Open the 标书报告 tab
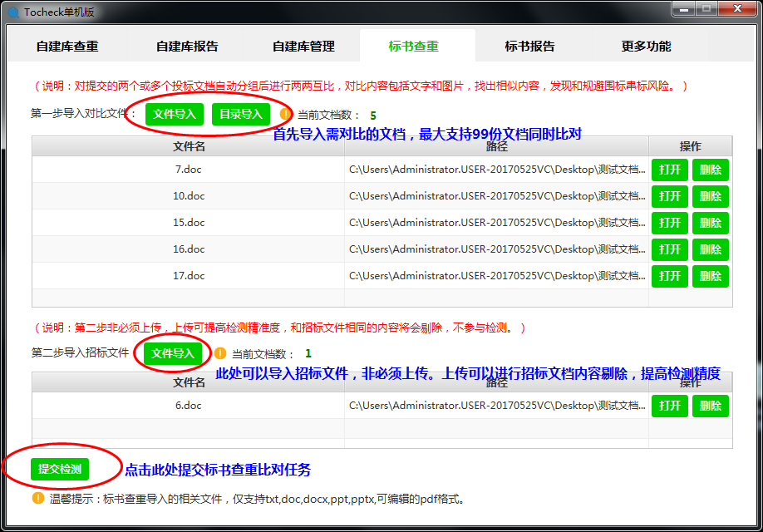Screen dimensions: 763x532 [x=529, y=47]
